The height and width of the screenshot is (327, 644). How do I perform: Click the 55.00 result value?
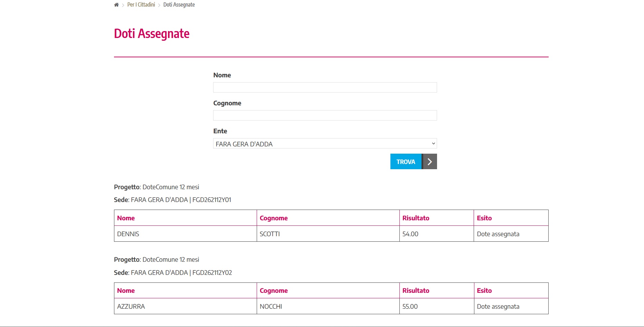coord(410,307)
